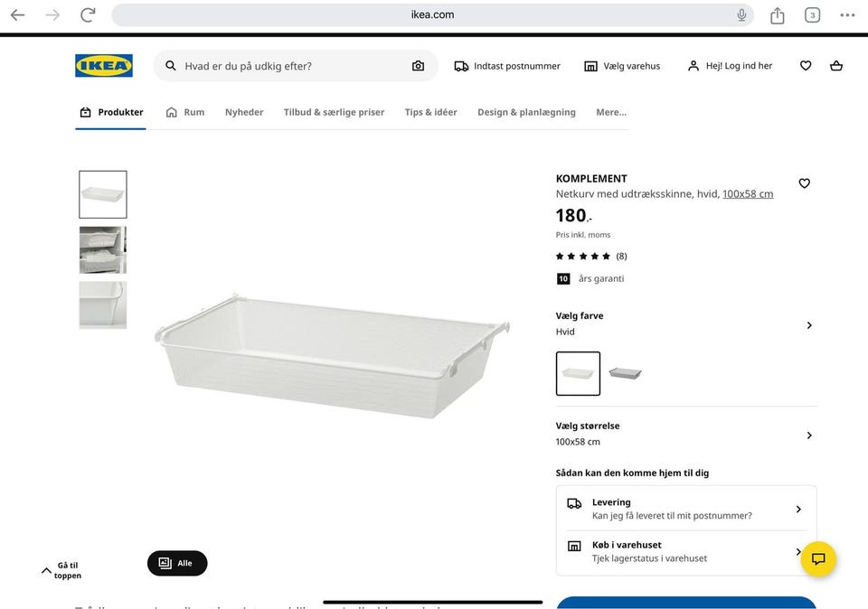Viewport: 868px width, 609px height.
Task: Save KOMPLEMENT product to favorites
Action: coord(805,183)
